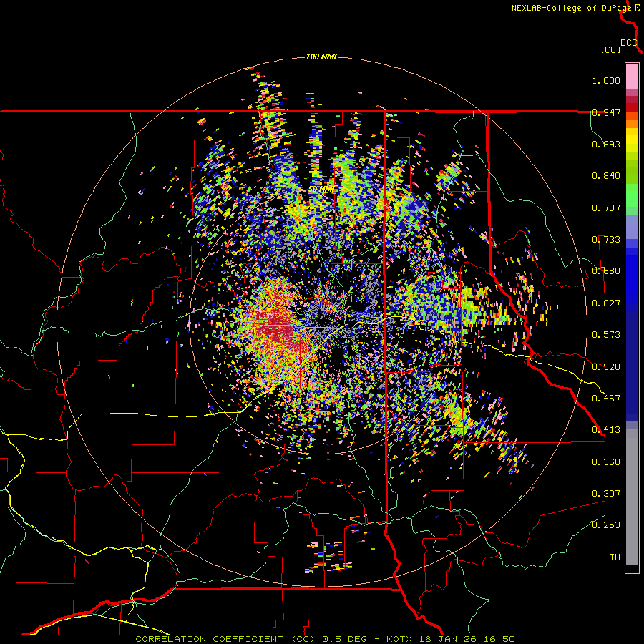Click the 0.520 scale value

pos(606,366)
